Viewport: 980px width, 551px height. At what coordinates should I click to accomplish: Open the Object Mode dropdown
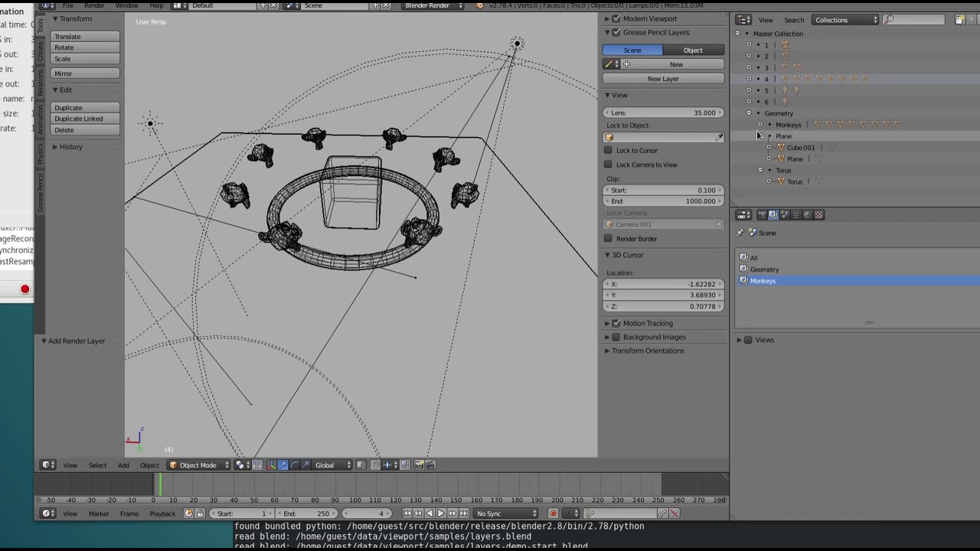[199, 465]
